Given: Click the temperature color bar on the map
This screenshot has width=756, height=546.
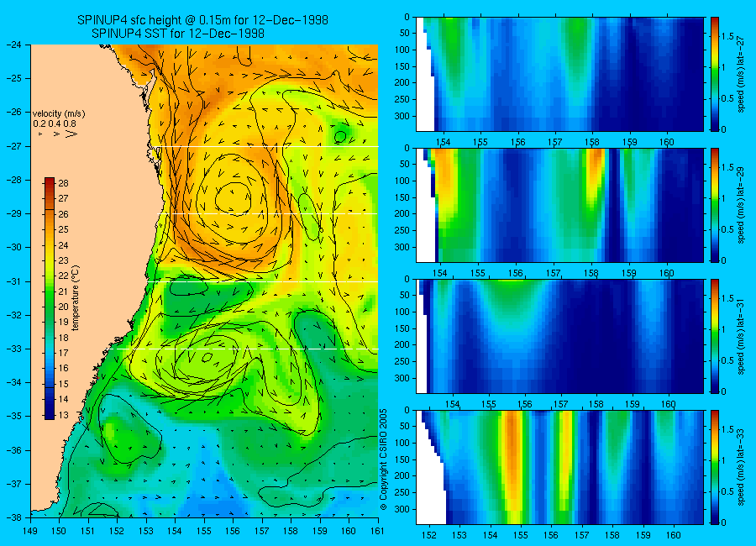Looking at the screenshot, I should 50,298.
